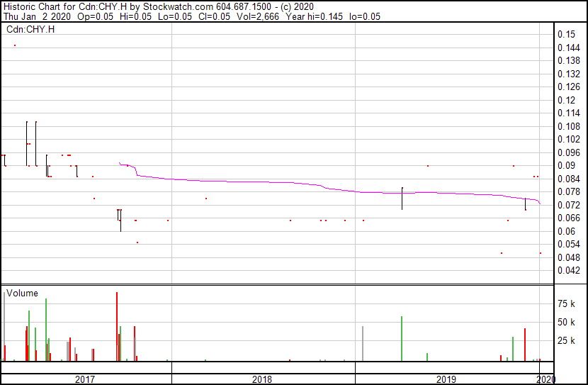
Task: Click the 0.15 price axis label
Action: 566,34
